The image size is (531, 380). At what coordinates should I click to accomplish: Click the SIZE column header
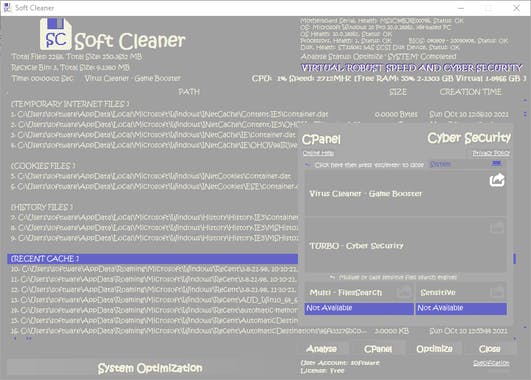click(x=398, y=92)
